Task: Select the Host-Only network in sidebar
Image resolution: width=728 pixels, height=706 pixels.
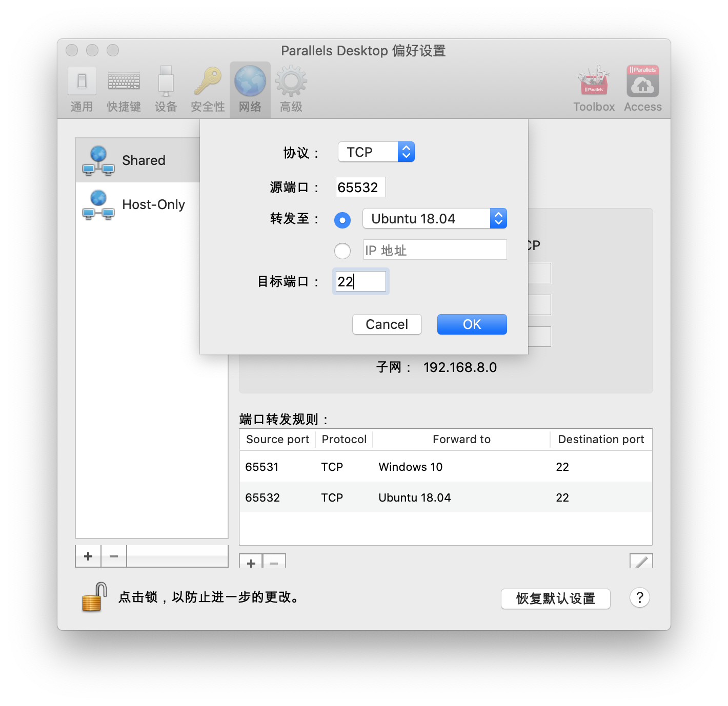Action: click(137, 204)
